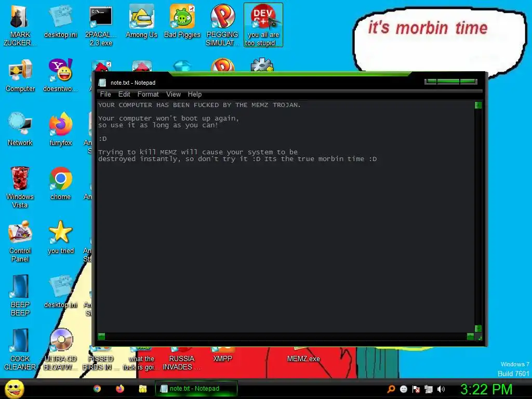Click the network tray icon
Image resolution: width=532 pixels, height=399 pixels.
coord(429,389)
